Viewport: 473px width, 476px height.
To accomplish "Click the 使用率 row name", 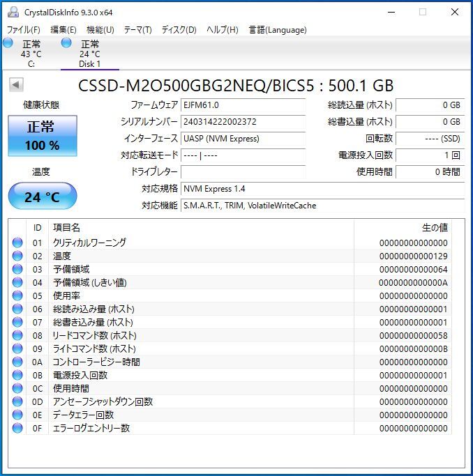I will (x=66, y=295).
